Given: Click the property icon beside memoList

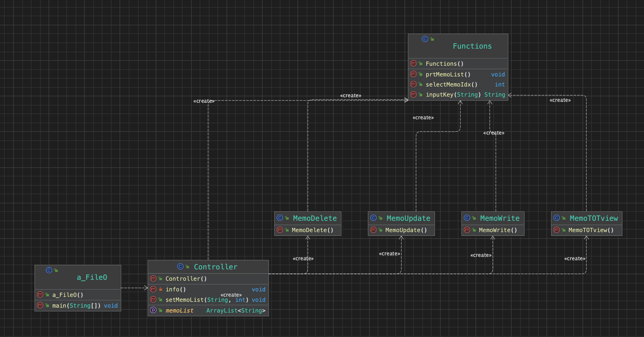Looking at the screenshot, I should point(153,310).
